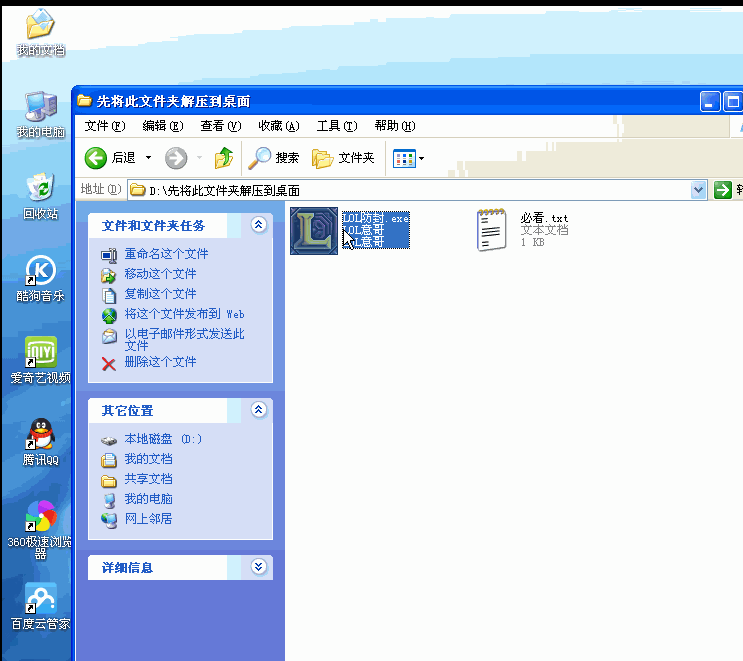Go to 共享文档 sidebar link
Screen dimensions: 743x661
pos(148,479)
